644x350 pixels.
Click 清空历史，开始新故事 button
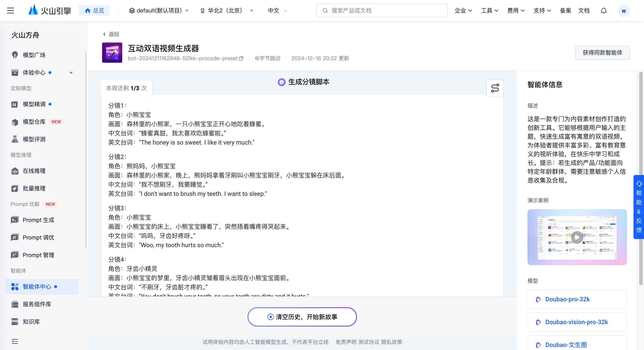click(302, 317)
